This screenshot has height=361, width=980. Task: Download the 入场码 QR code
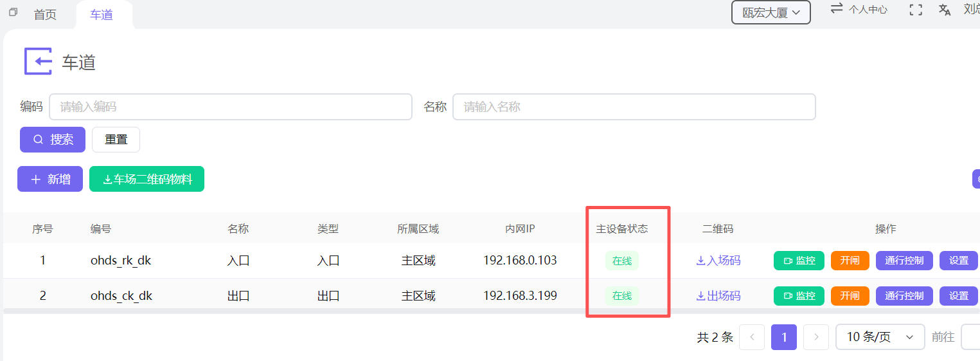click(718, 261)
